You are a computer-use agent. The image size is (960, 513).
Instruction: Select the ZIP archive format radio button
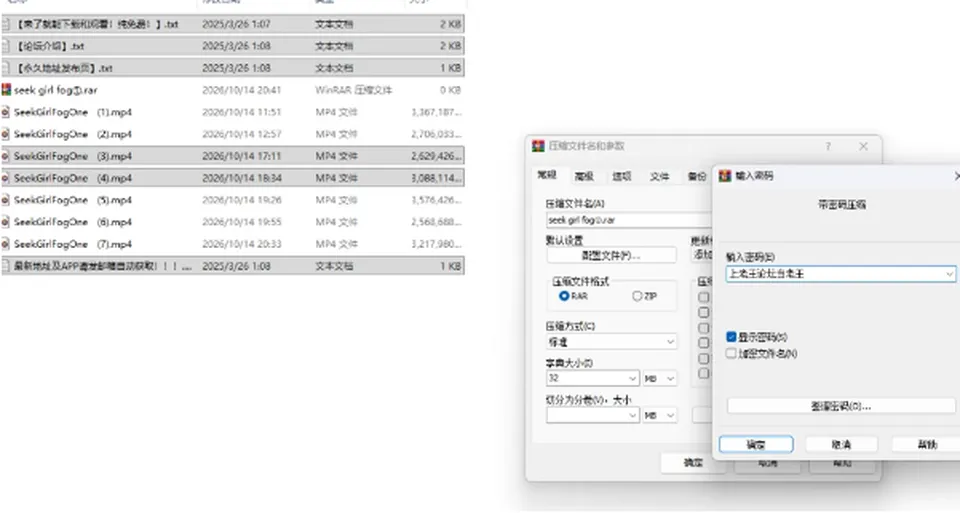click(637, 296)
